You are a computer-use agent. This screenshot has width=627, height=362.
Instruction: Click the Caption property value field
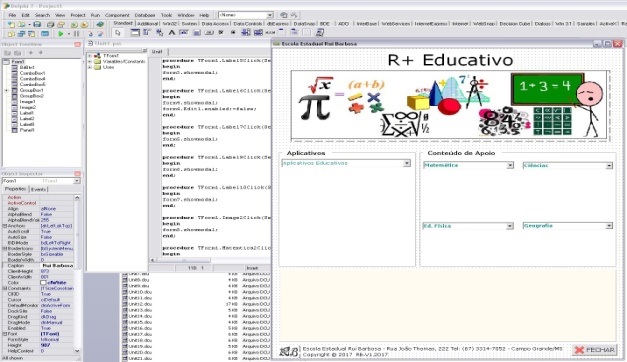pos(57,266)
